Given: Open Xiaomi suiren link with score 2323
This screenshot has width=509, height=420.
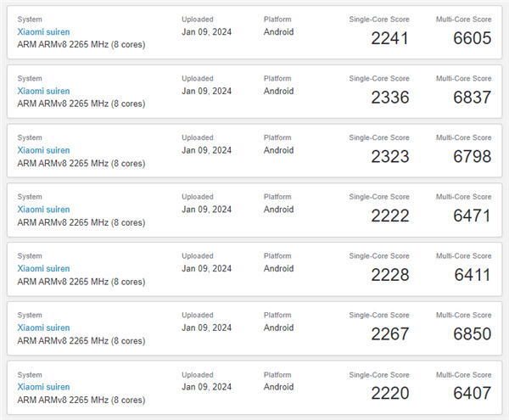Looking at the screenshot, I should click(x=43, y=150).
